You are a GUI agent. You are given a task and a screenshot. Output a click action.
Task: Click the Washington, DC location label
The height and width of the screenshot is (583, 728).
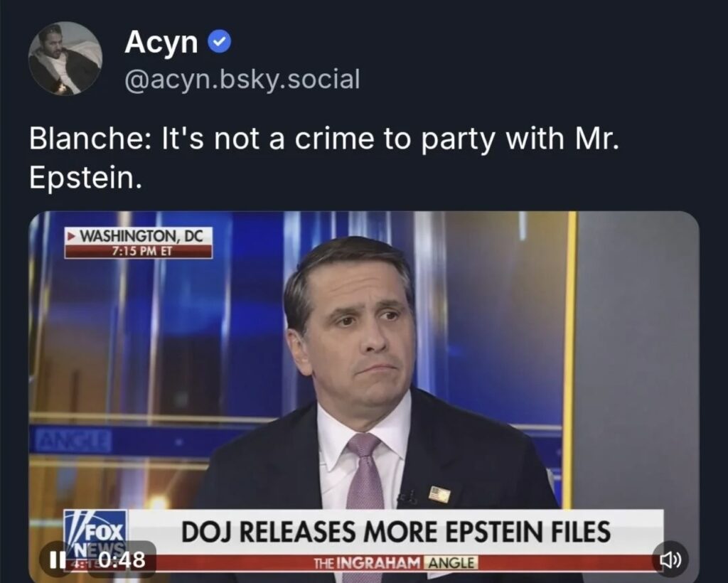click(144, 235)
